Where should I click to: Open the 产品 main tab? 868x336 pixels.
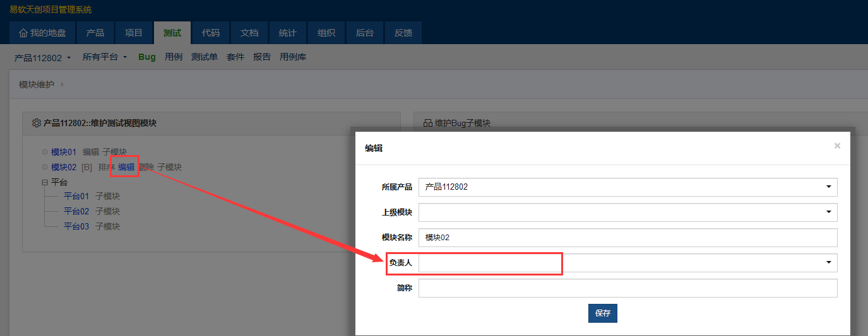pos(95,33)
